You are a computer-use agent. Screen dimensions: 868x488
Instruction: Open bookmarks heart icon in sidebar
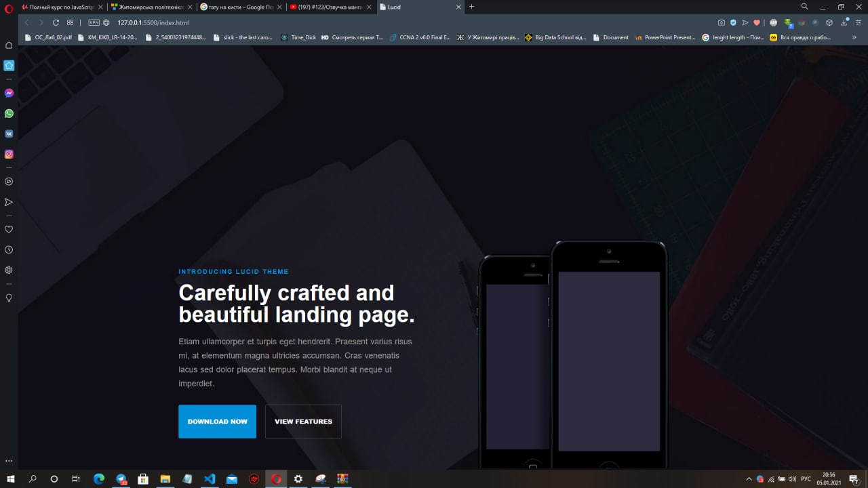point(9,229)
